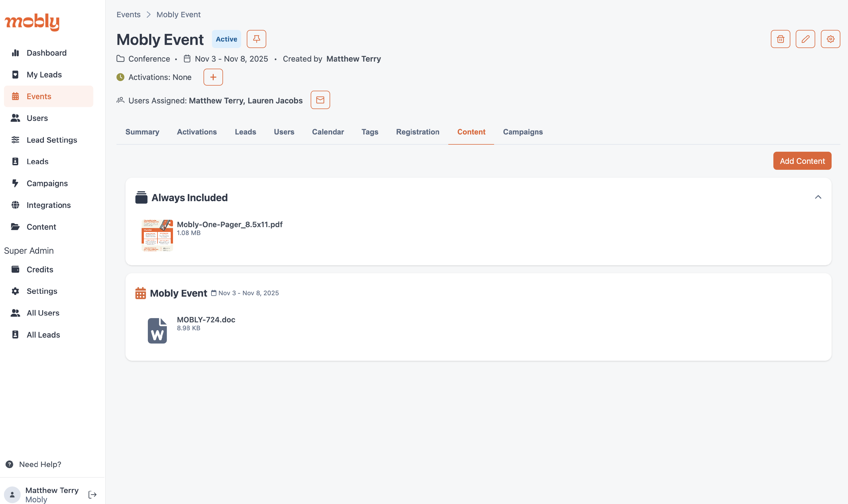Open event settings gear icon
848x504 pixels.
tap(830, 39)
